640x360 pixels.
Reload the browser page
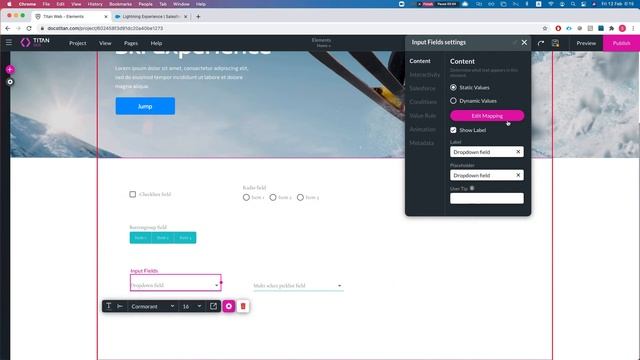(x=29, y=28)
